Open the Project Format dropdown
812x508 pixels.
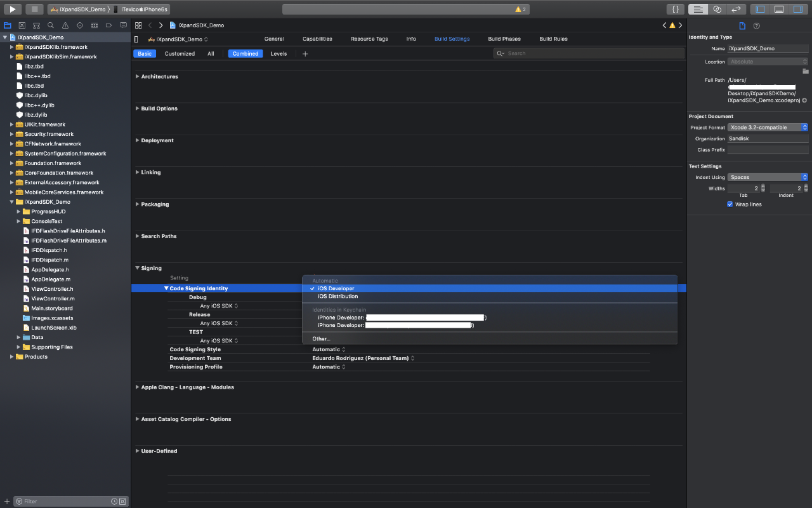pyautogui.click(x=768, y=128)
